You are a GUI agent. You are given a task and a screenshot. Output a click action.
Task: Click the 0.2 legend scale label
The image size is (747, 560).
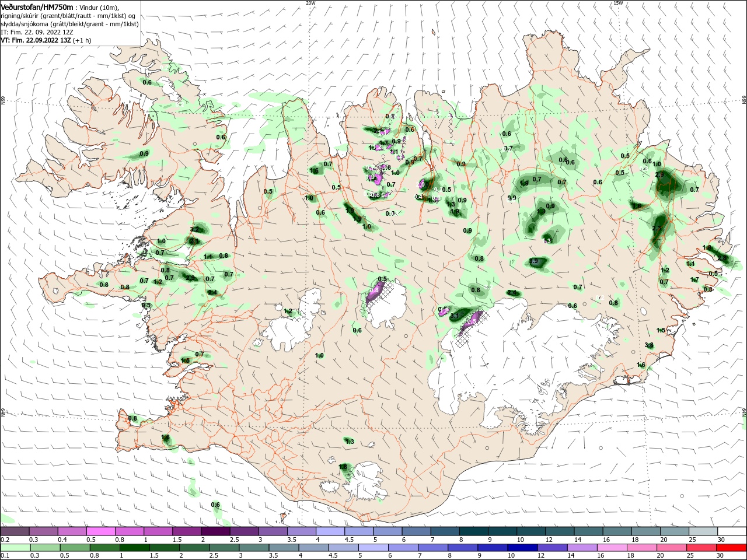[x=5, y=540]
